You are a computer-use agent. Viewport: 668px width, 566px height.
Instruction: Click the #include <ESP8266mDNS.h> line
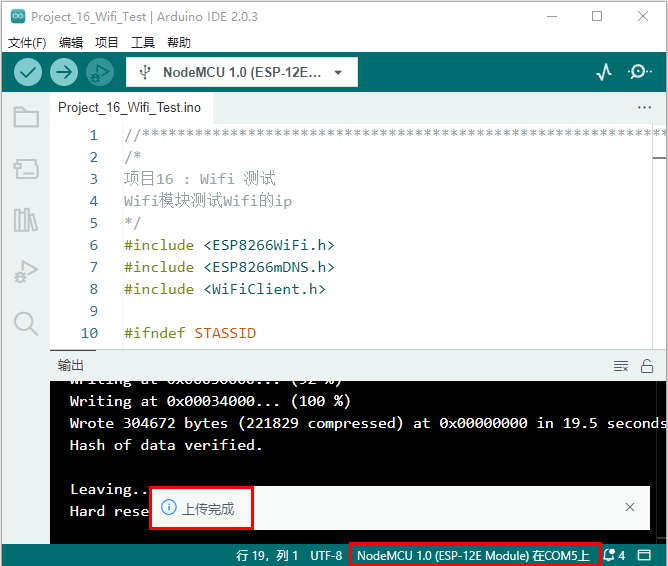click(x=229, y=267)
